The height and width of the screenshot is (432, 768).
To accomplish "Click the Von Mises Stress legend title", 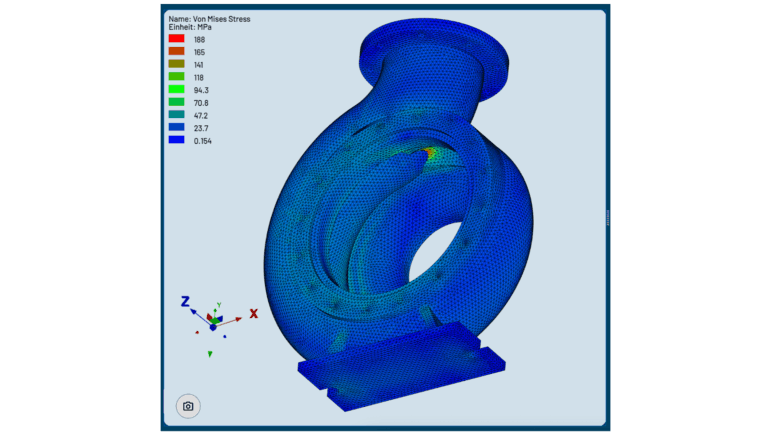I will point(209,19).
